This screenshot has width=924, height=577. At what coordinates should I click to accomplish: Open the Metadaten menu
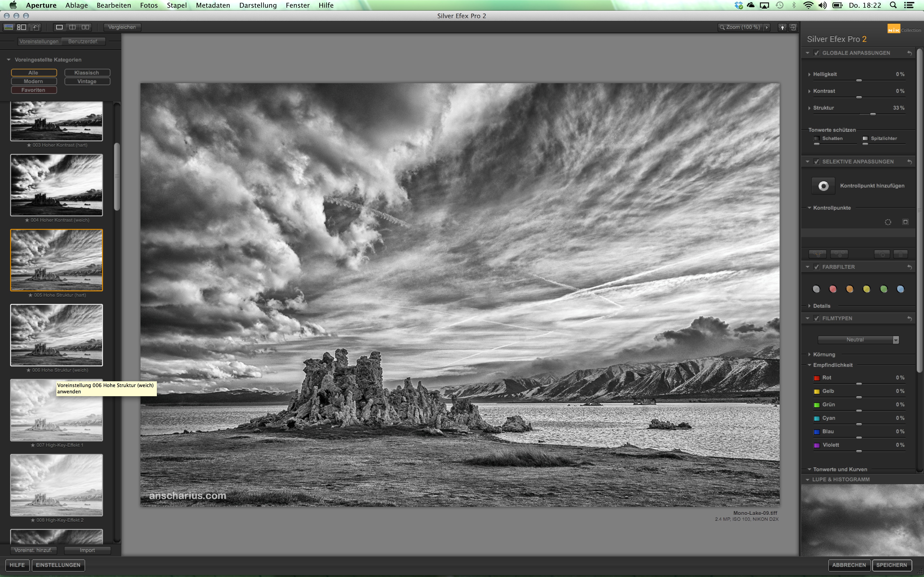213,5
